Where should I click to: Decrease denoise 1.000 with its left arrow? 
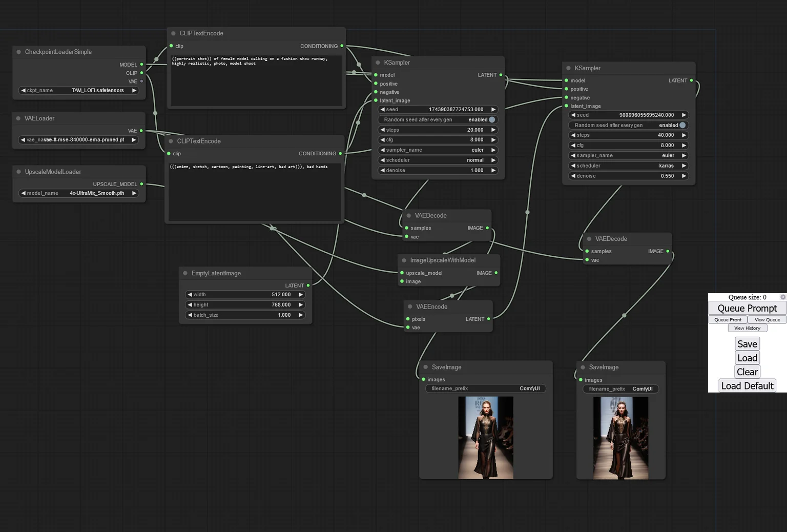[382, 171]
